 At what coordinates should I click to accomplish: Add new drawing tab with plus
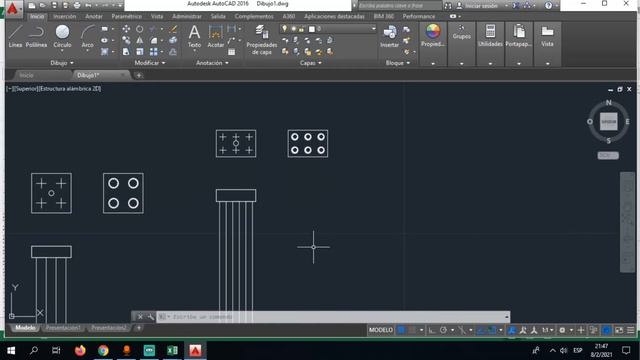click(x=139, y=75)
